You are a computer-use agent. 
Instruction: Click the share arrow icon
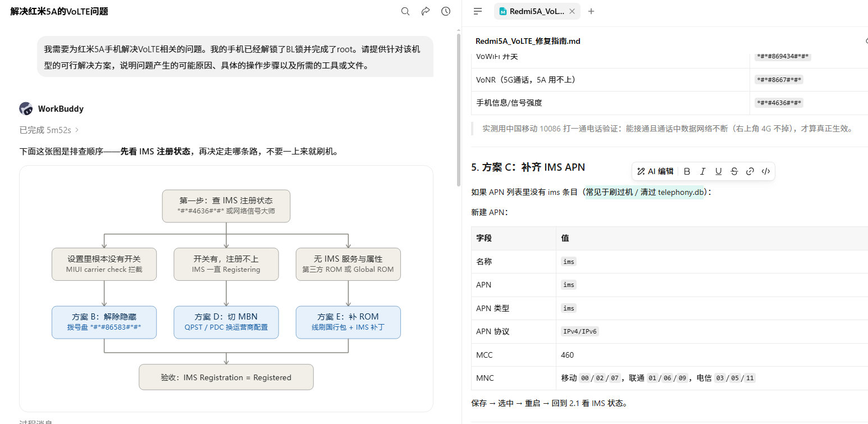pyautogui.click(x=426, y=11)
